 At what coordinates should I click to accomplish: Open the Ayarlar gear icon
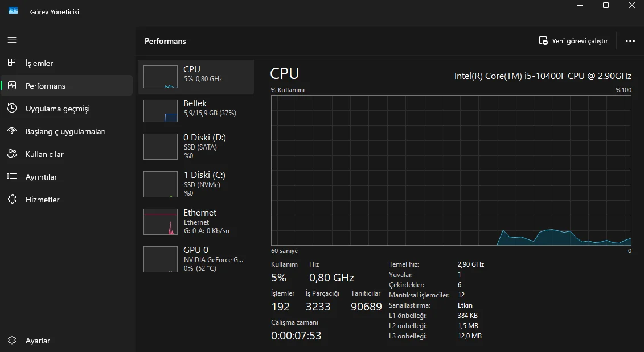pyautogui.click(x=12, y=341)
